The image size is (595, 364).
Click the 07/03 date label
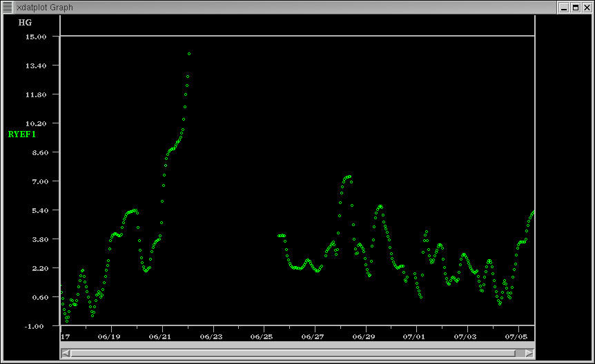(465, 336)
